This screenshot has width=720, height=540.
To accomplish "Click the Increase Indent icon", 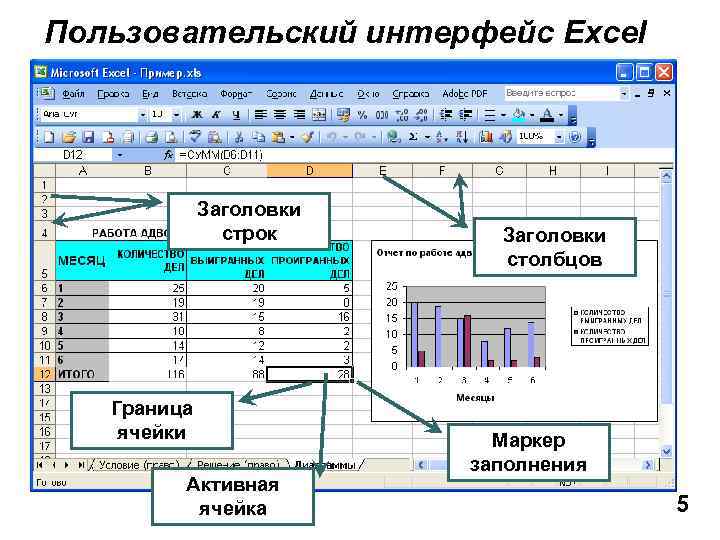I will (x=466, y=115).
